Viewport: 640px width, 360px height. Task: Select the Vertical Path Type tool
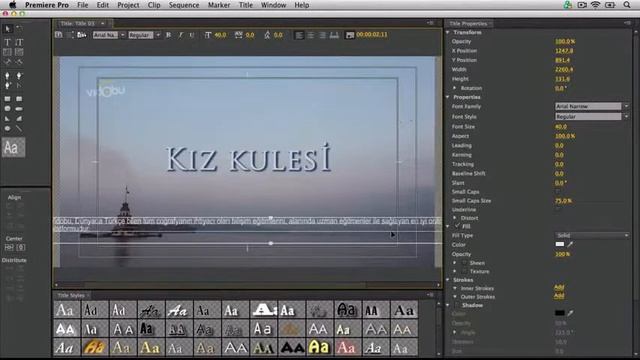pos(19,62)
